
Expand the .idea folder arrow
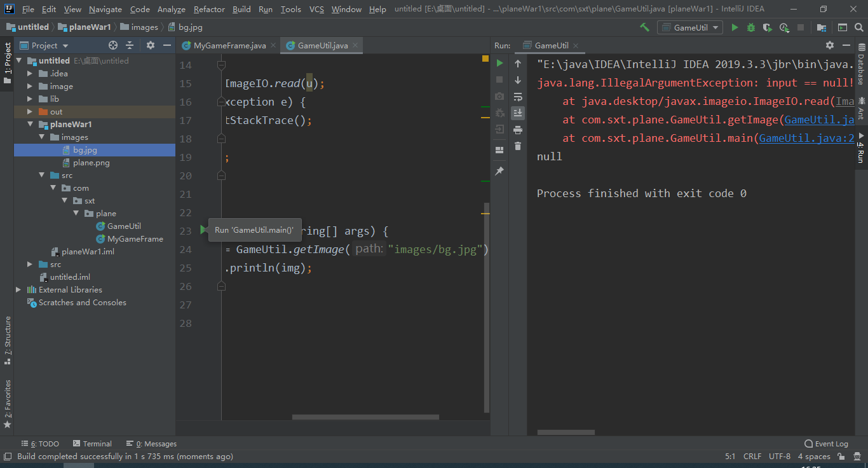[x=30, y=74]
